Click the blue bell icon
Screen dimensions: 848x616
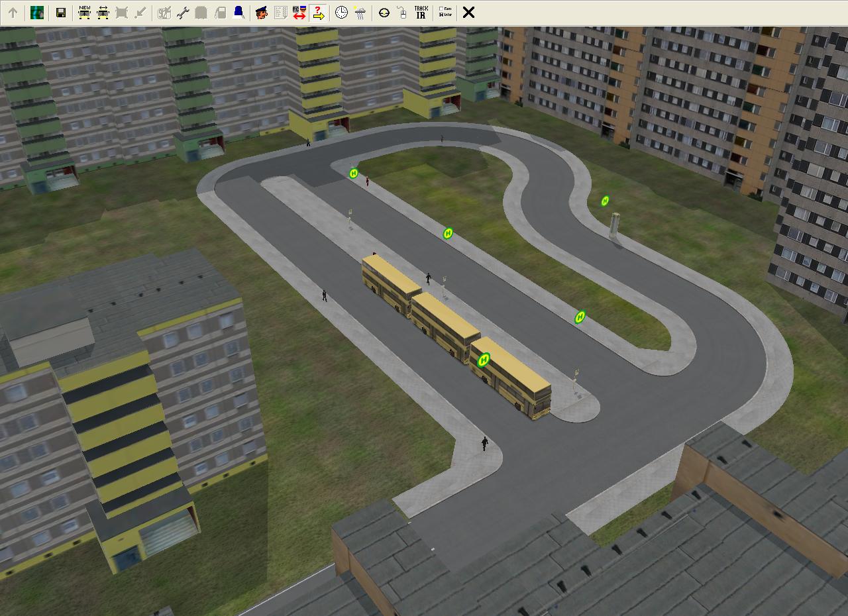click(238, 13)
